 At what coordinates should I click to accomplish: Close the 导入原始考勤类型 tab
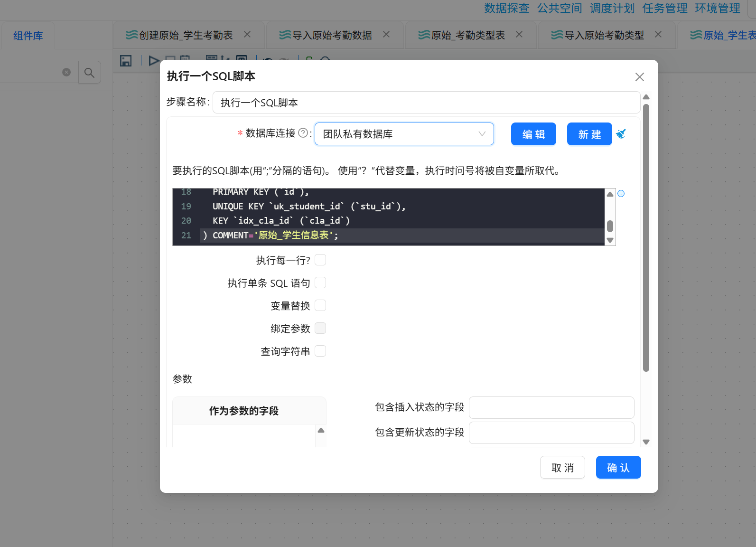[658, 34]
